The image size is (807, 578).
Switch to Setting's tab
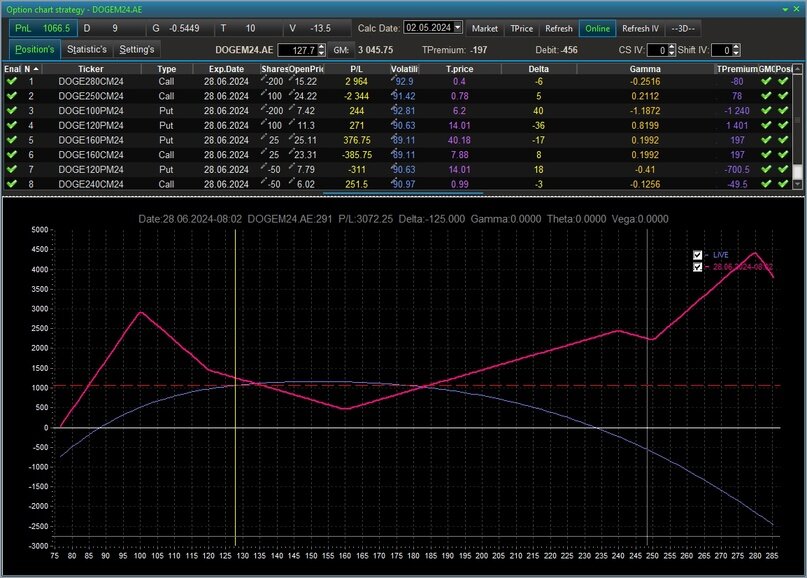[x=137, y=49]
